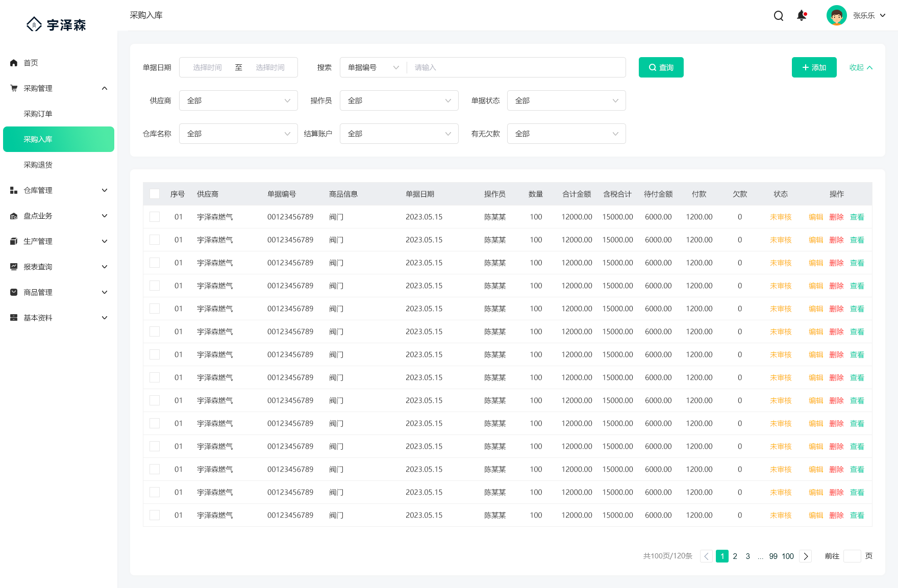Toggle the select-all checkbox in table header
This screenshot has height=588, width=898.
tap(155, 194)
